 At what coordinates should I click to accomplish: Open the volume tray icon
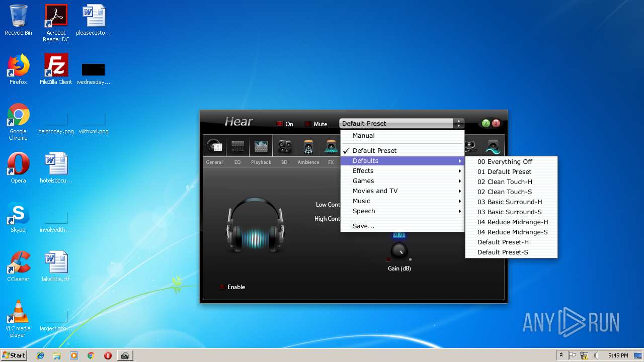pyautogui.click(x=596, y=355)
